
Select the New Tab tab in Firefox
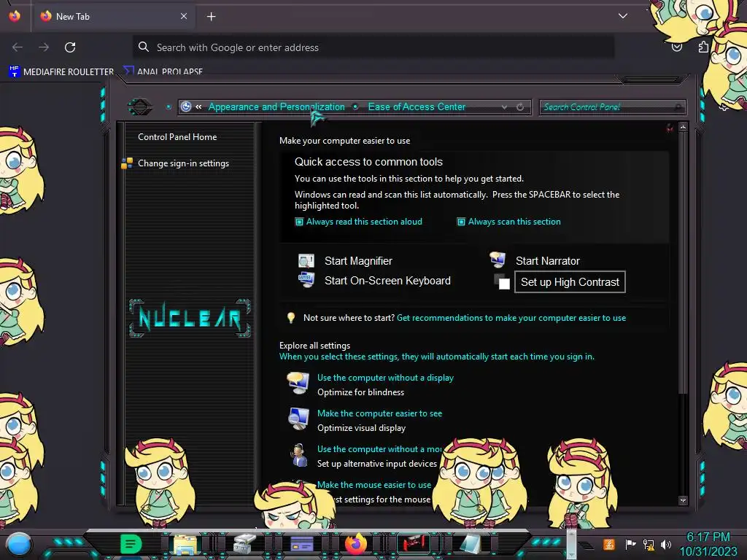point(113,17)
